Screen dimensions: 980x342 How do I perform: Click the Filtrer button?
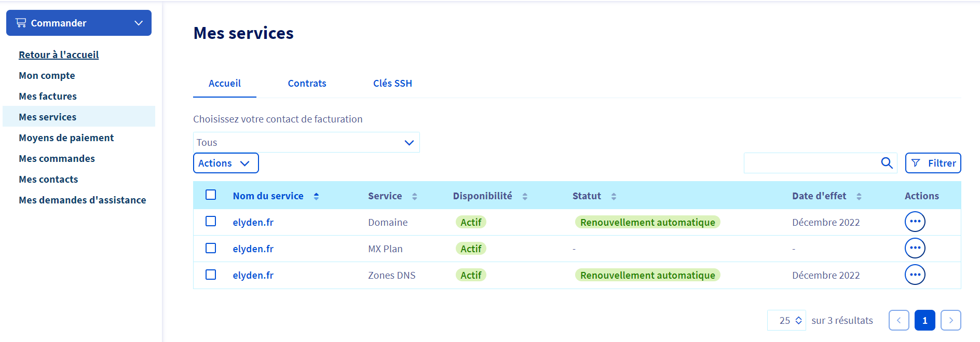point(933,163)
